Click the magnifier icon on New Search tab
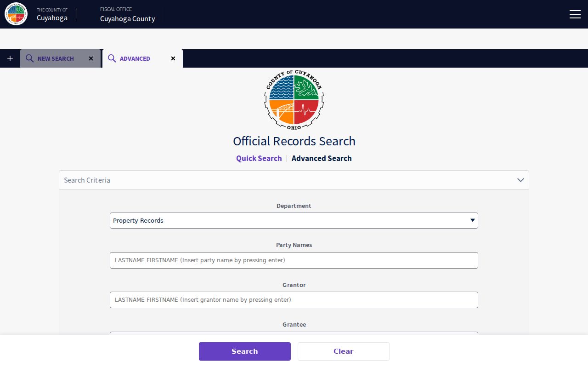588x368 pixels. pos(29,58)
